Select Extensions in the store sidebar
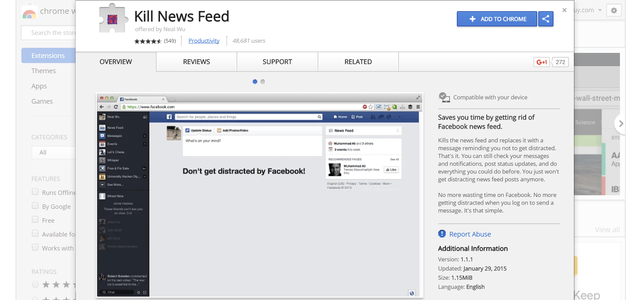The width and height of the screenshot is (644, 300). (x=48, y=56)
